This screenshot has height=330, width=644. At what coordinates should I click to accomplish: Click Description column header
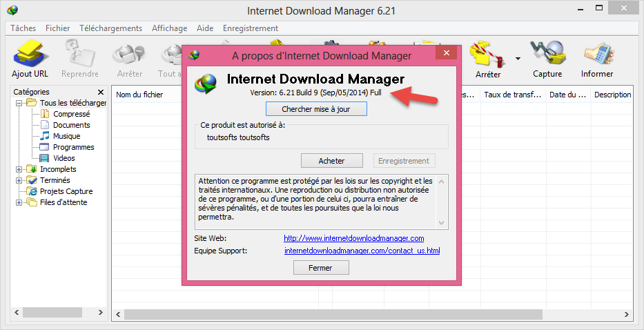click(612, 95)
